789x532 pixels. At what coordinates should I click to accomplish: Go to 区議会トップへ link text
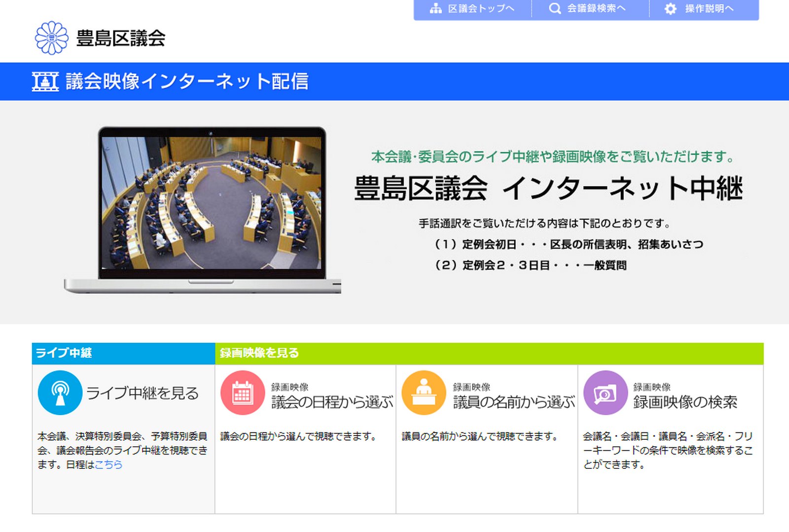tap(481, 9)
